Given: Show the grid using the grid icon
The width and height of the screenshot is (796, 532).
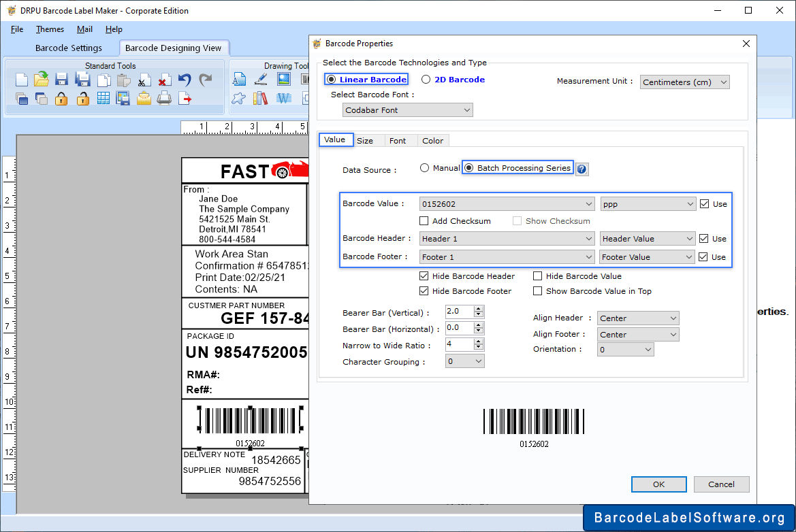Looking at the screenshot, I should click(103, 98).
